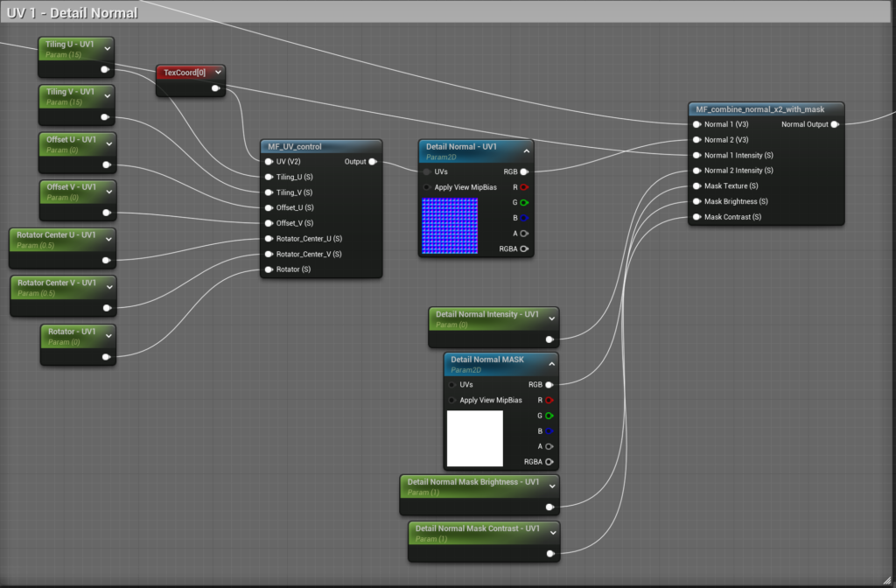Click Detail Normal - UV1 Apply View MipBias pin
Screen dimensions: 896x588
tap(427, 187)
